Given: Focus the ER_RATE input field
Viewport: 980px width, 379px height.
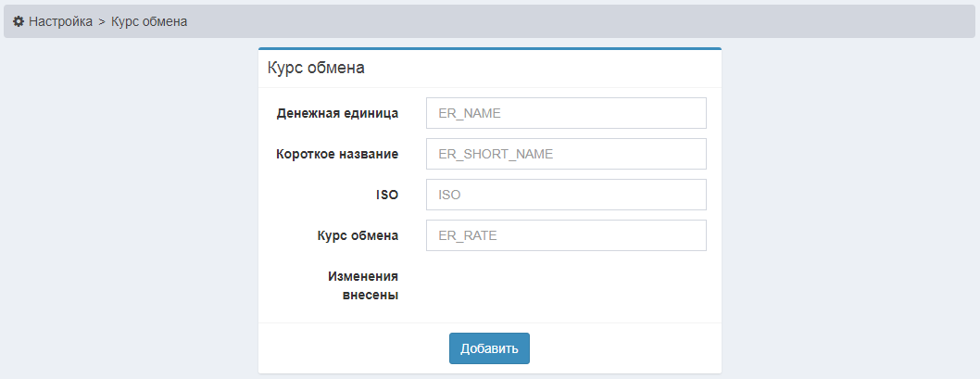Looking at the screenshot, I should (x=566, y=235).
